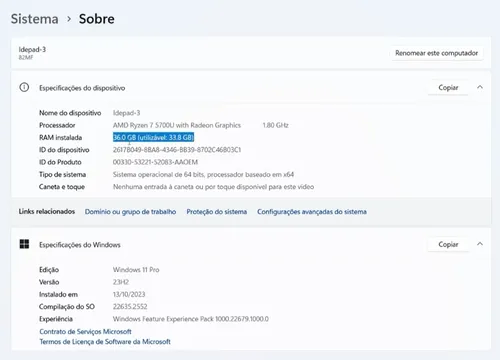The image size is (500, 360).
Task: Open Proteção do sistema link
Action: point(217,212)
